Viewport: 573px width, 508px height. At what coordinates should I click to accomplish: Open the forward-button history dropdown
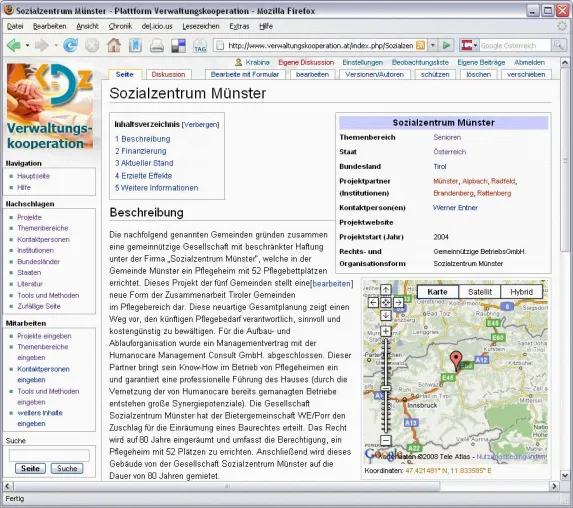pos(56,46)
